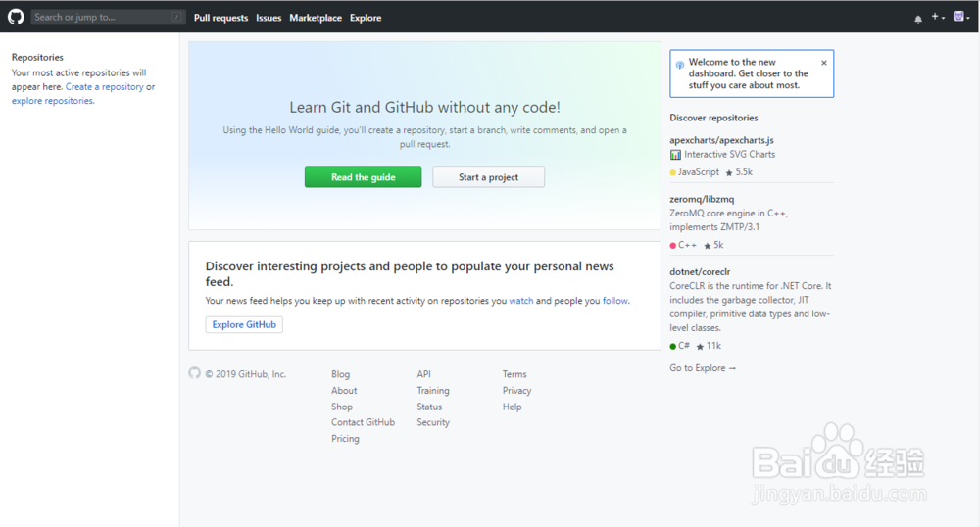Click the Repositories sidebar heading
980x527 pixels.
37,57
